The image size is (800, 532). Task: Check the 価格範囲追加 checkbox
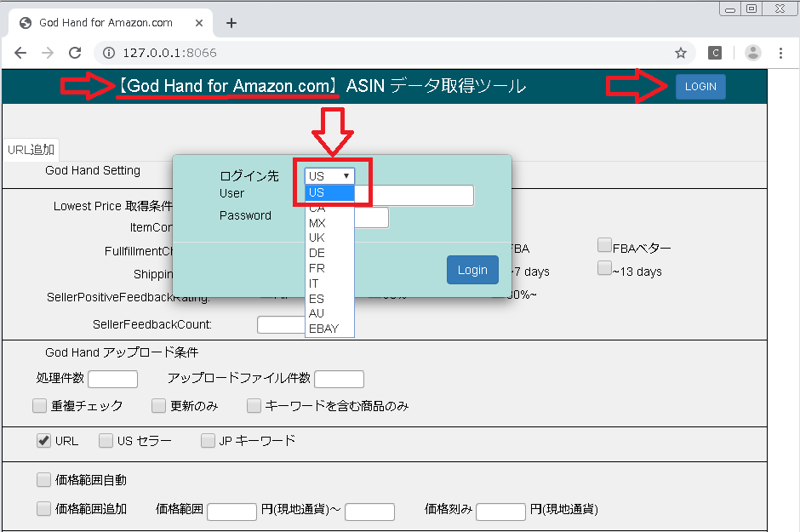click(44, 508)
